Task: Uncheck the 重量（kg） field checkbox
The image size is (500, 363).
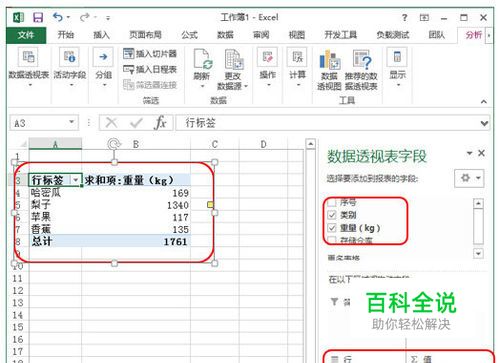Action: pyautogui.click(x=332, y=228)
